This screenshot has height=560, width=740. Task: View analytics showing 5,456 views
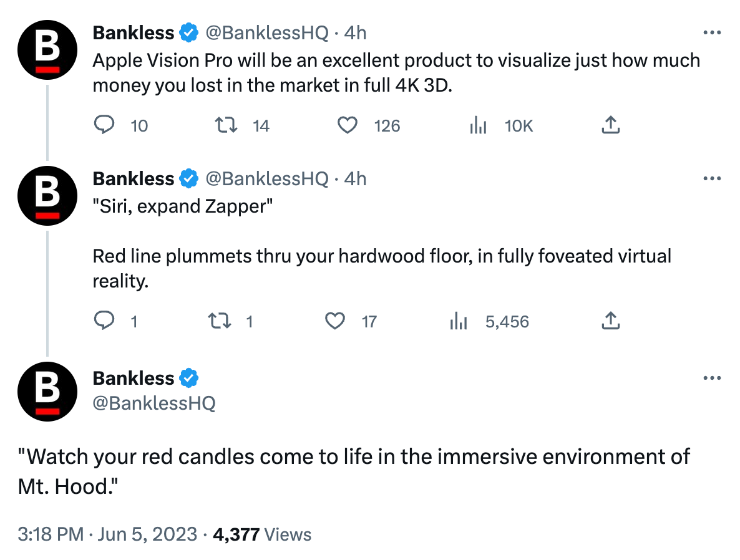(459, 321)
